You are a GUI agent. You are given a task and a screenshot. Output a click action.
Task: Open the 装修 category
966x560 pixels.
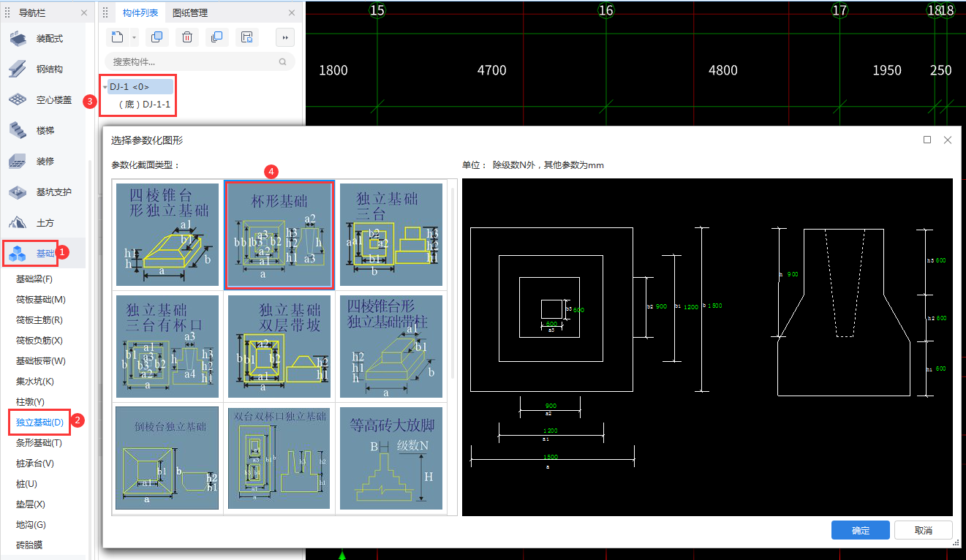click(44, 162)
